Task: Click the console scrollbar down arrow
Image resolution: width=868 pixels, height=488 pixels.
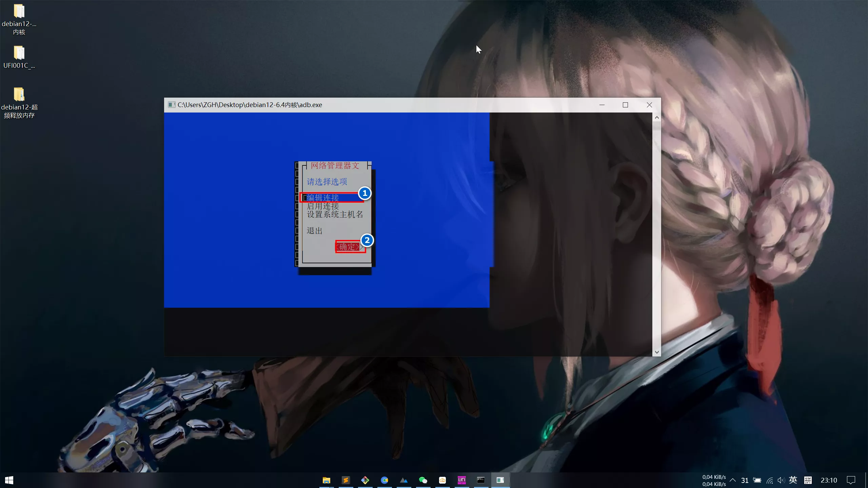Action: [x=657, y=352]
